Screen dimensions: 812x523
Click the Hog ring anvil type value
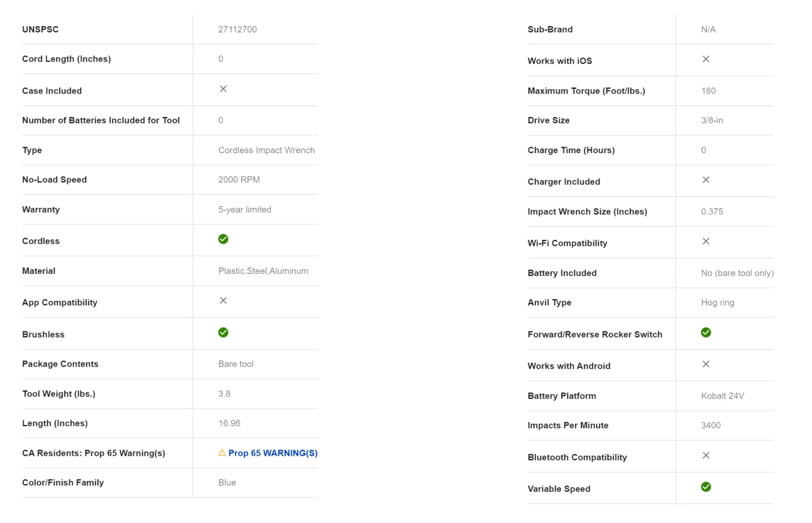[x=718, y=303]
